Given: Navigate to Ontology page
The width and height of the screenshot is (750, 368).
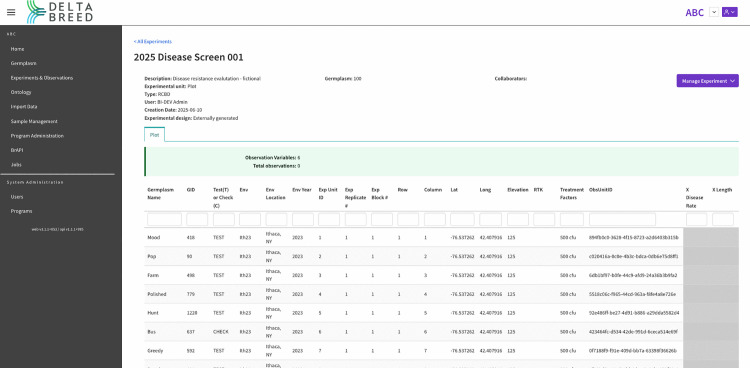Looking at the screenshot, I should click(21, 92).
